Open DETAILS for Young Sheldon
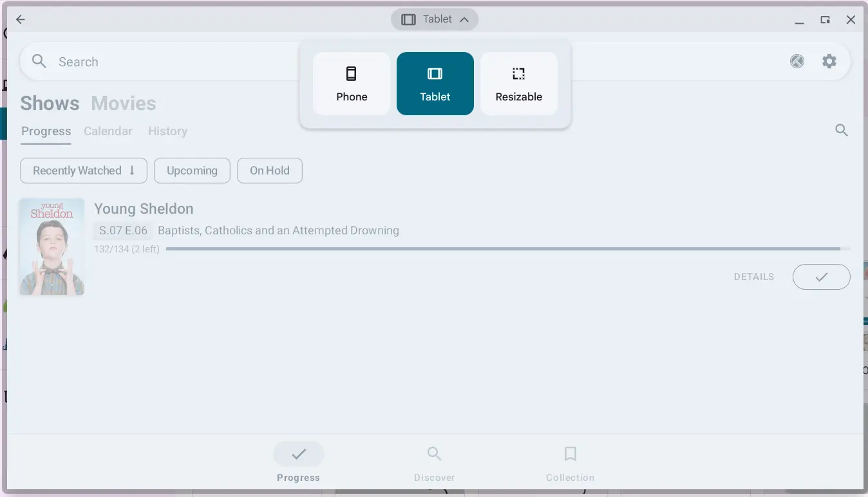 754,277
